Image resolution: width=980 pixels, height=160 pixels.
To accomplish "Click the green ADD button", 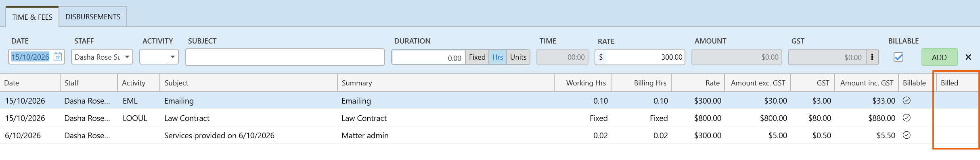I will coord(939,57).
